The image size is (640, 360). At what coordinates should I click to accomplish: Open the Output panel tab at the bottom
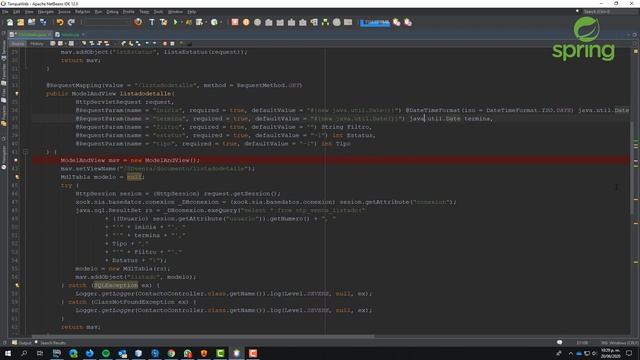(x=22, y=343)
